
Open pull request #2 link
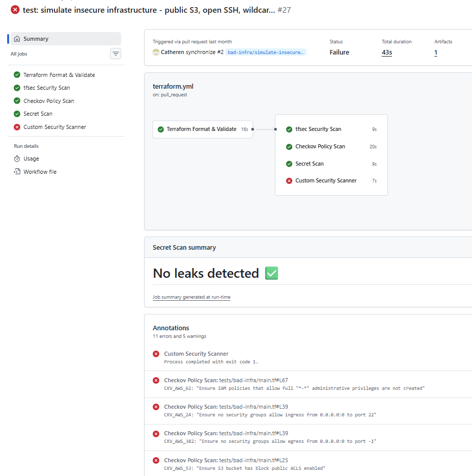coord(220,52)
